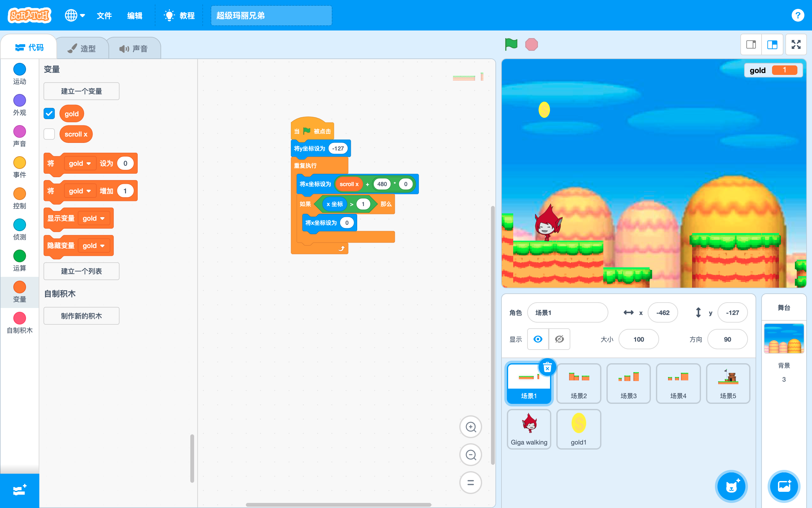This screenshot has width=812, height=508.
Task: Select sprite 场景2
Action: tap(579, 384)
